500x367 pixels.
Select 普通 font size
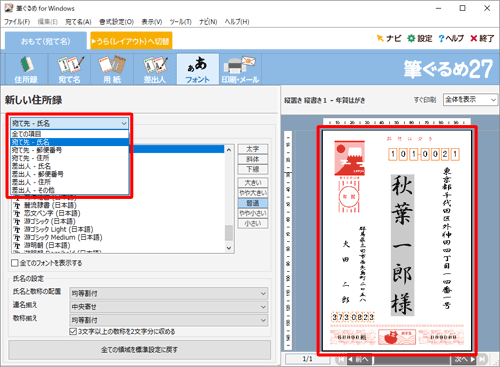click(x=253, y=203)
